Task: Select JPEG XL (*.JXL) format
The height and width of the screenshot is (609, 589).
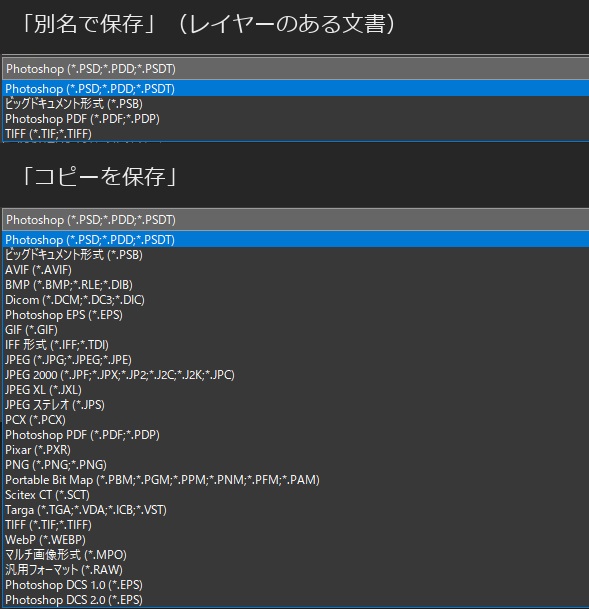Action: click(x=296, y=390)
